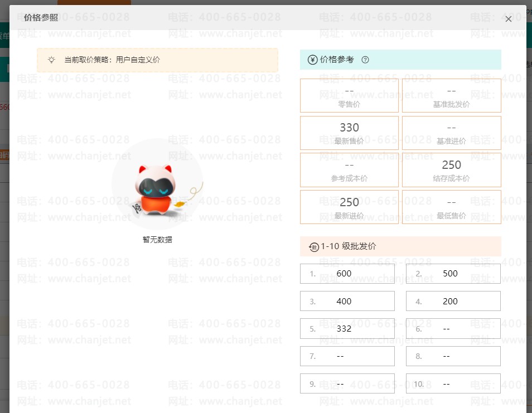Image resolution: width=532 pixels, height=413 pixels.
Task: Select the 基准批发价 price card
Action: pos(452,96)
